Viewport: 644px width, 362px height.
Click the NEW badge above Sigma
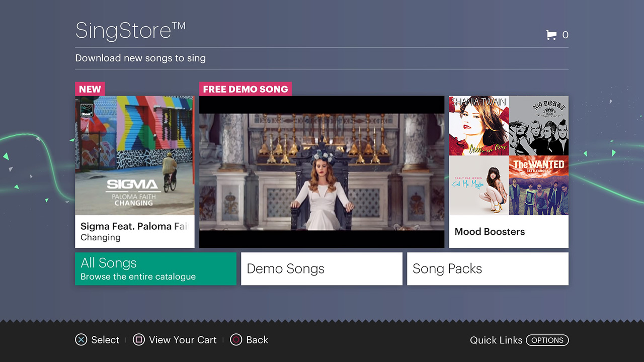[90, 89]
